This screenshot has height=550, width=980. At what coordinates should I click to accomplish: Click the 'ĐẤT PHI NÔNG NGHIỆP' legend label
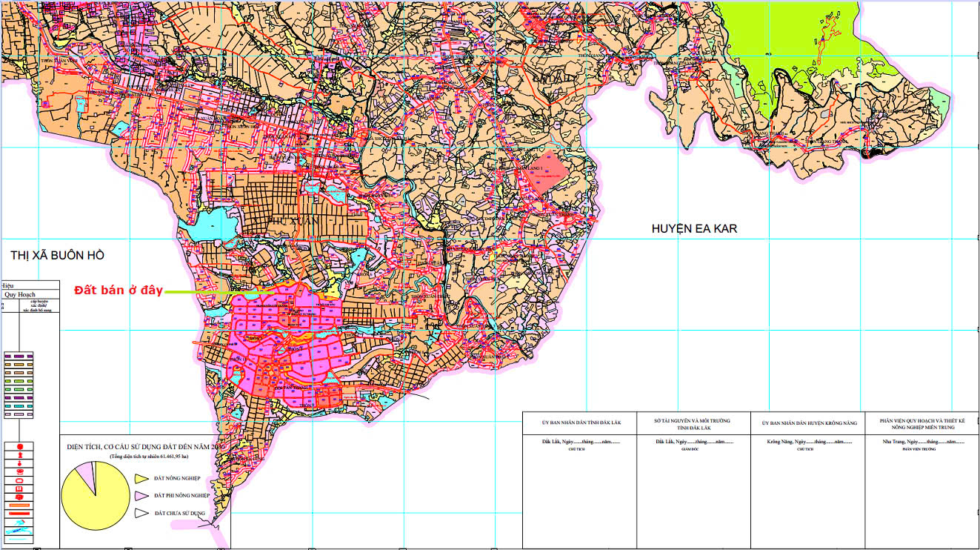[x=181, y=494]
